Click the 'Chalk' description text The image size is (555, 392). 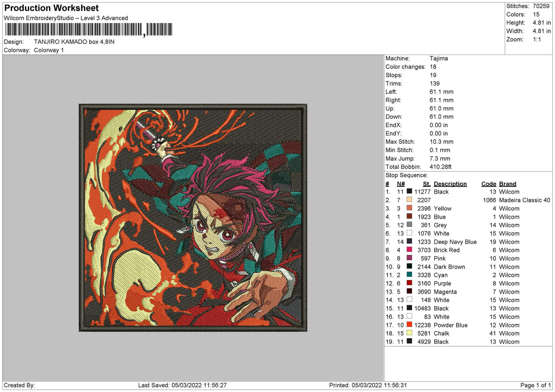coord(442,333)
